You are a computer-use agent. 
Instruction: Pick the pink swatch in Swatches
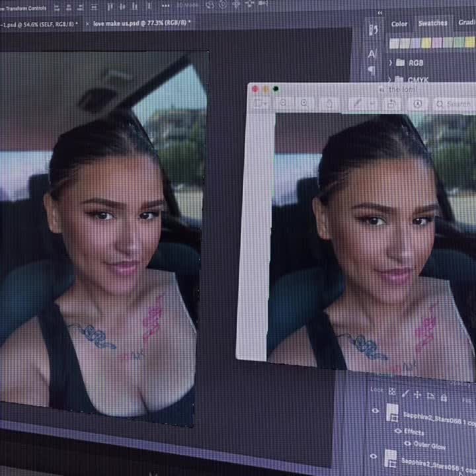pyautogui.click(x=437, y=43)
